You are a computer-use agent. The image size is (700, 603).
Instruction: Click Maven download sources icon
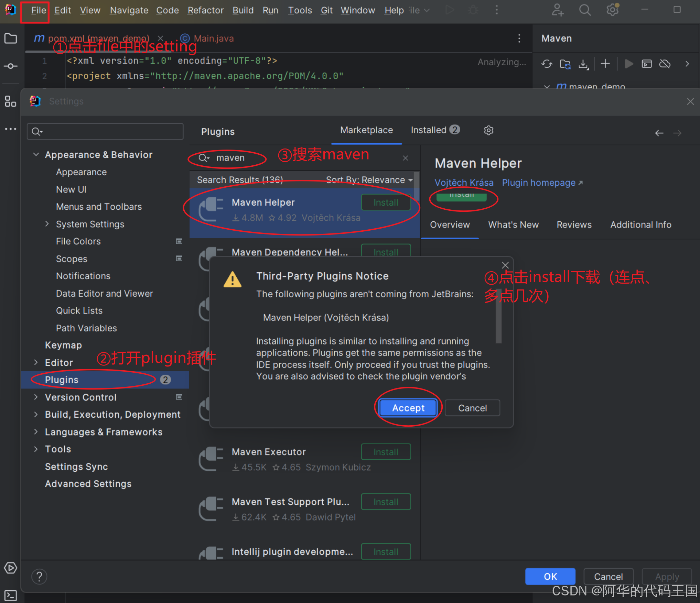583,64
